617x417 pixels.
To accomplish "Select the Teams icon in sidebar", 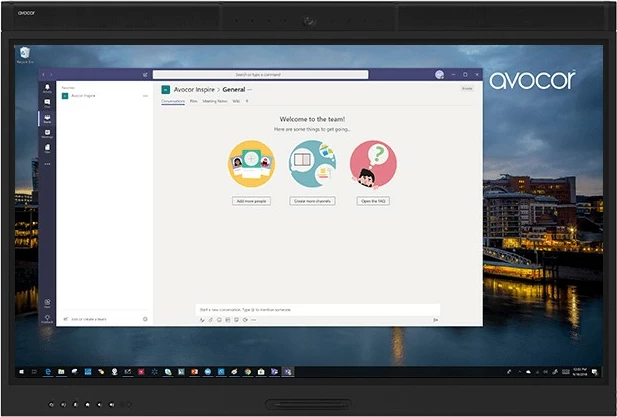I will [46, 118].
